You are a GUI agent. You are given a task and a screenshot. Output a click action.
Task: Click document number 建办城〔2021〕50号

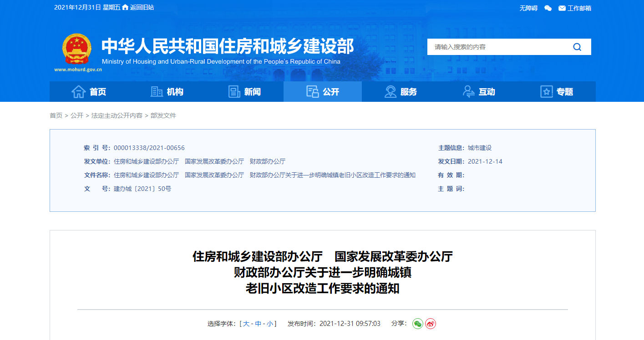[142, 189]
